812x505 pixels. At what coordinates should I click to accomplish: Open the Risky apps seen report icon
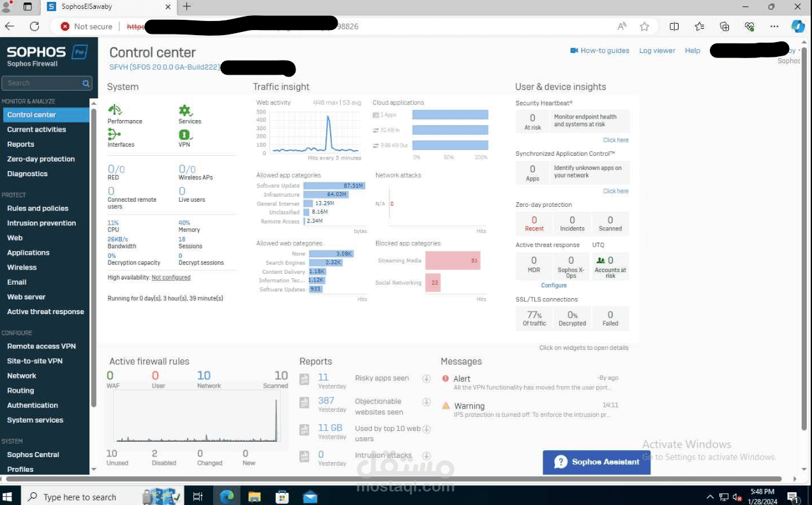(x=304, y=379)
